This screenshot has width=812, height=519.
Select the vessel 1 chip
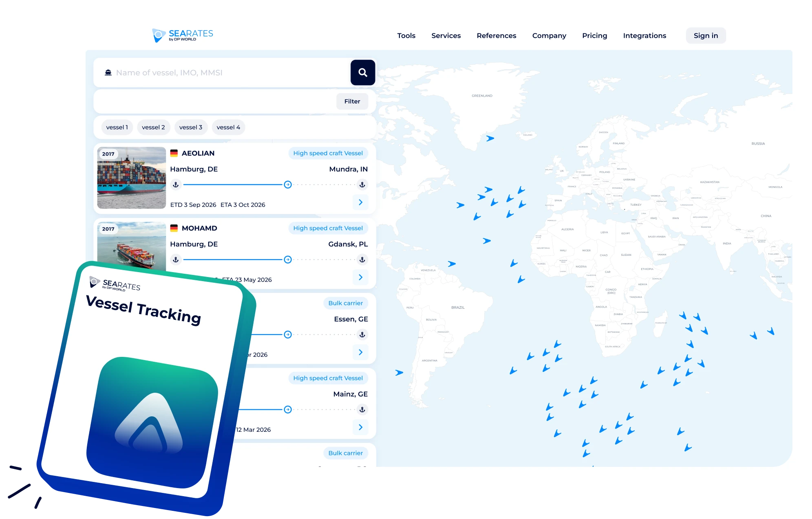[117, 128]
